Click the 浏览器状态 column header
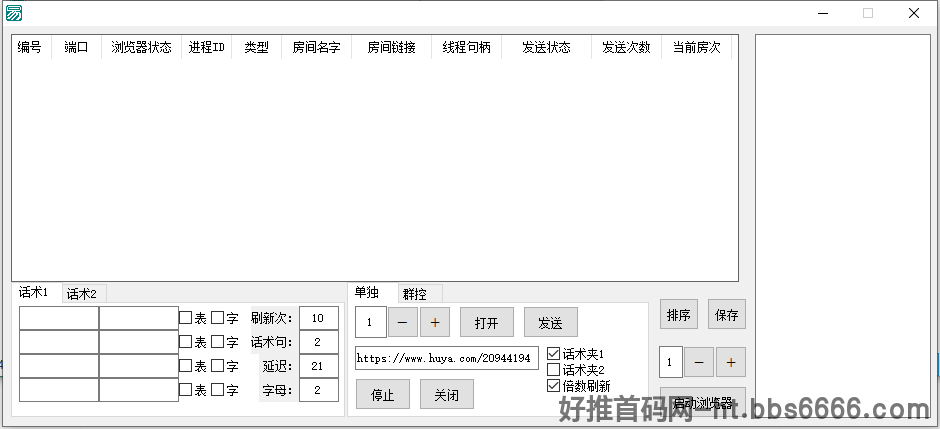The image size is (940, 429). coord(141,47)
